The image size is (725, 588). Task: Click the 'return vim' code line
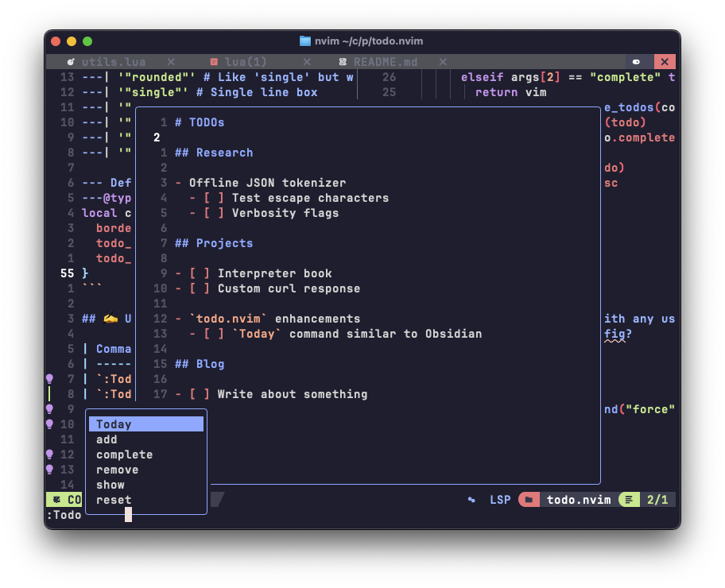(x=511, y=92)
